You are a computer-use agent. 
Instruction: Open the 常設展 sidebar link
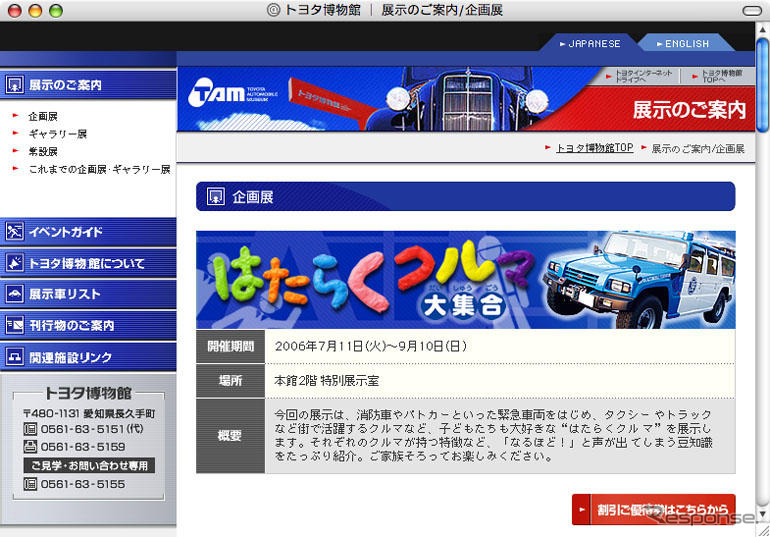(43, 152)
